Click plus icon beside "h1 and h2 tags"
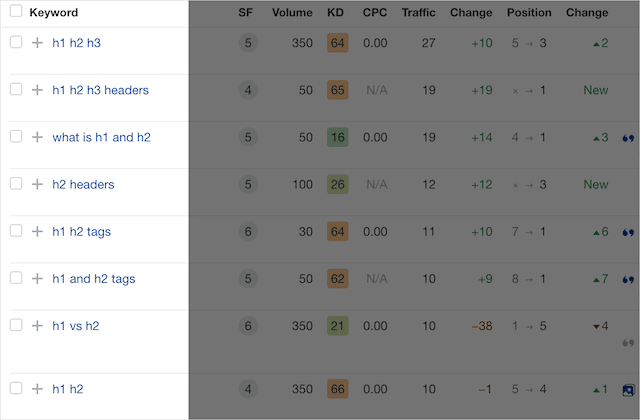This screenshot has width=640, height=420. pyautogui.click(x=37, y=278)
